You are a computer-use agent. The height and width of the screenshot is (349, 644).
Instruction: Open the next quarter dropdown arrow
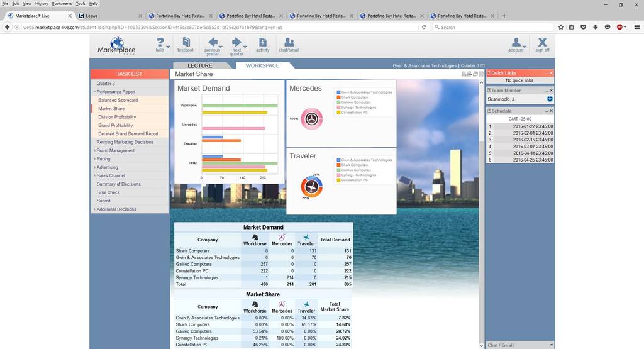click(x=245, y=47)
